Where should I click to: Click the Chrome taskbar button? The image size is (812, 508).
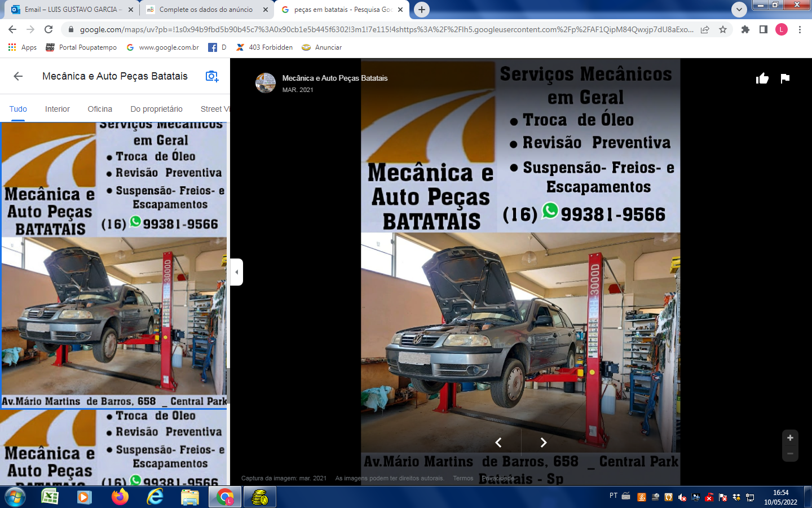click(225, 497)
